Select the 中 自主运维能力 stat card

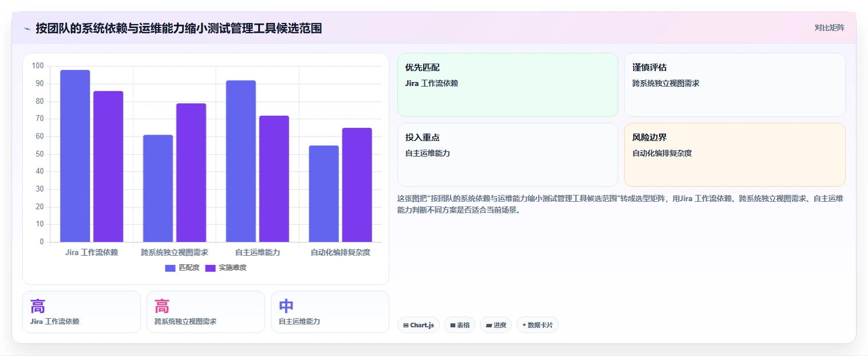point(330,312)
